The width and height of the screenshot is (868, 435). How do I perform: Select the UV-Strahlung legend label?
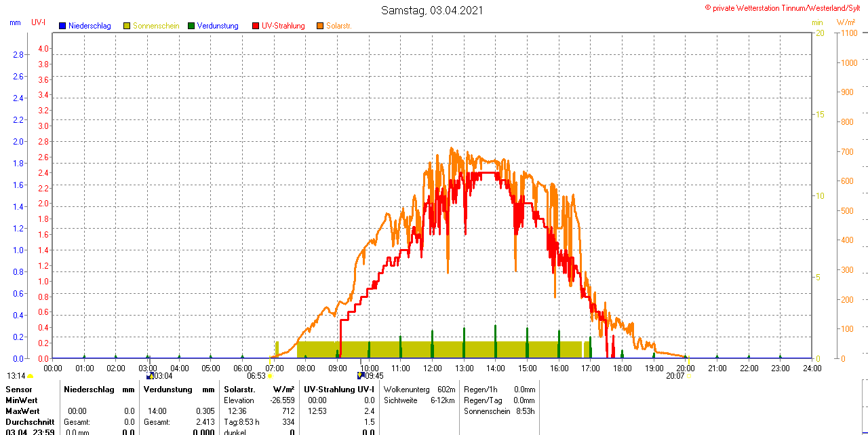tap(283, 26)
